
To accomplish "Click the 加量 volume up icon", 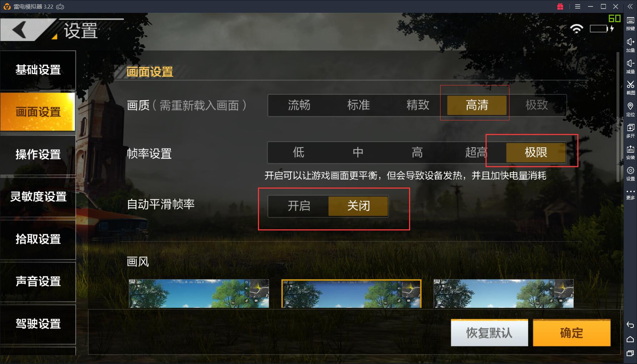I will tap(631, 45).
